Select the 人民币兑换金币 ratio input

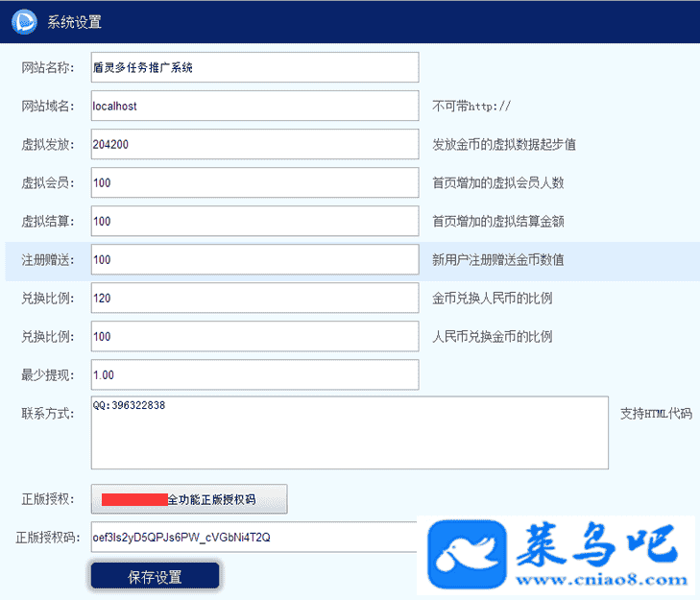(254, 336)
